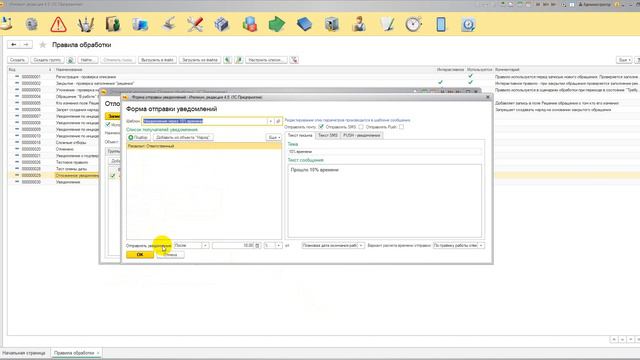This screenshot has height=360, width=640.
Task: Toggle the Отправлять Push checkbox
Action: point(401,127)
